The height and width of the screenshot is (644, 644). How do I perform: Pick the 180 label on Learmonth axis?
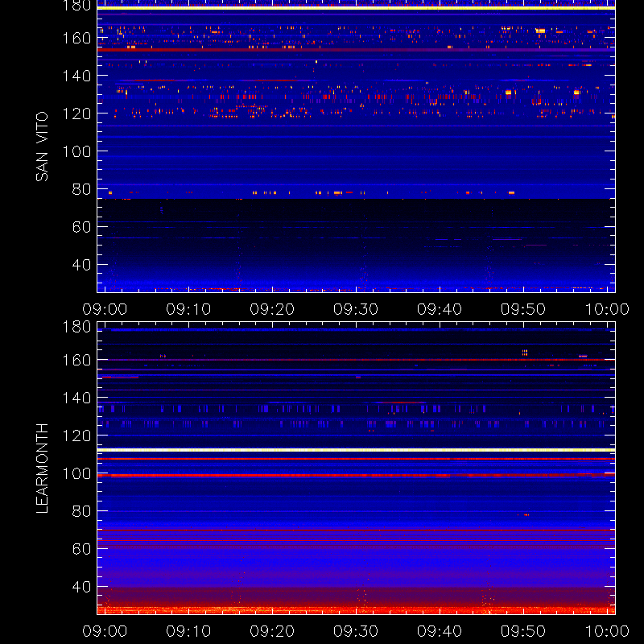coord(76,327)
